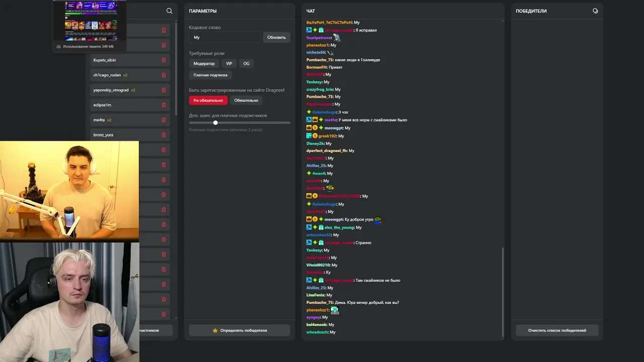Click ayugey username in chat
This screenshot has width=644, height=362.
point(313,317)
